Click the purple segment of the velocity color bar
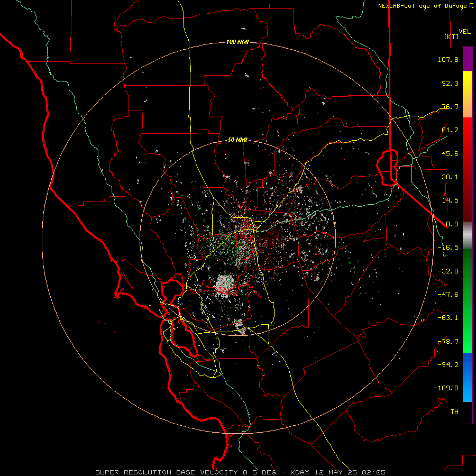 coord(467,59)
